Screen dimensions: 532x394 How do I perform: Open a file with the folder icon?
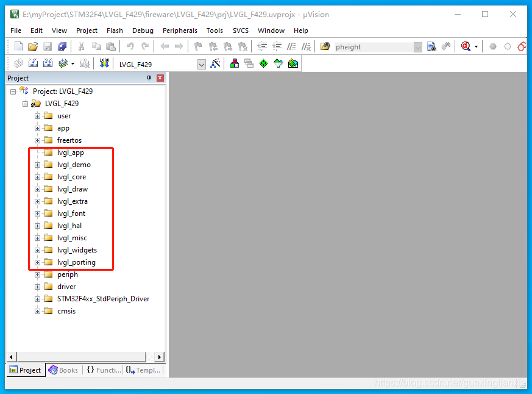pos(33,46)
